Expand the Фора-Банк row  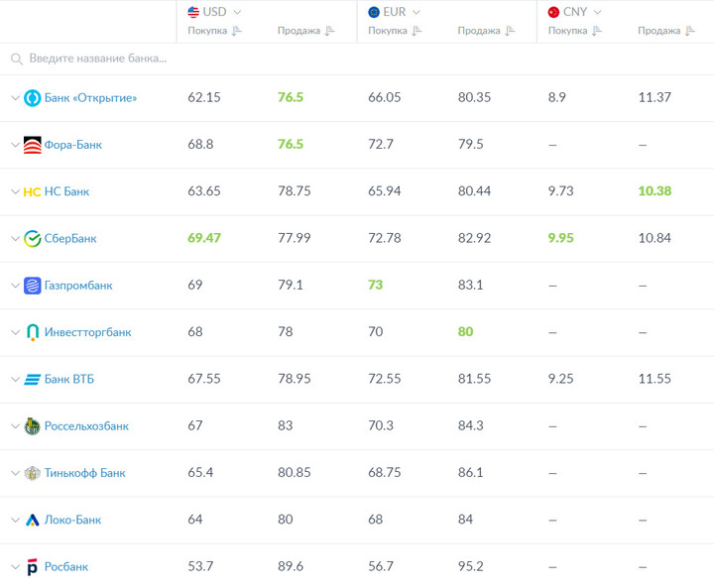click(x=15, y=145)
